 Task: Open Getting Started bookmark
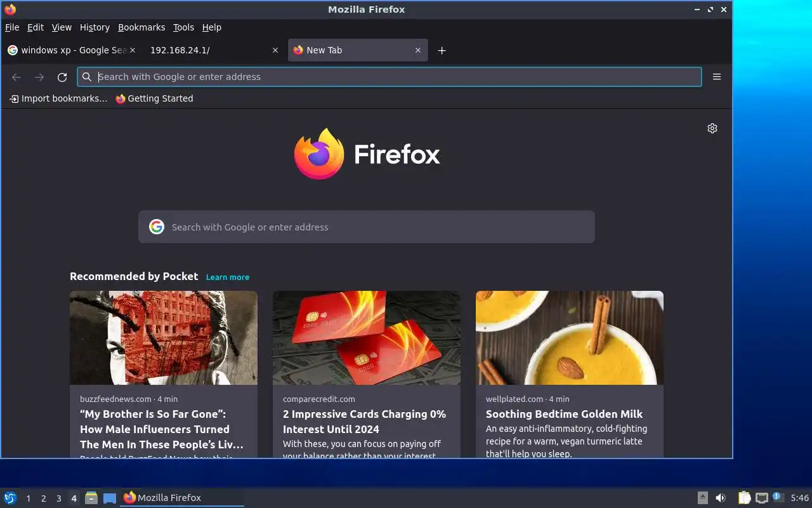154,98
